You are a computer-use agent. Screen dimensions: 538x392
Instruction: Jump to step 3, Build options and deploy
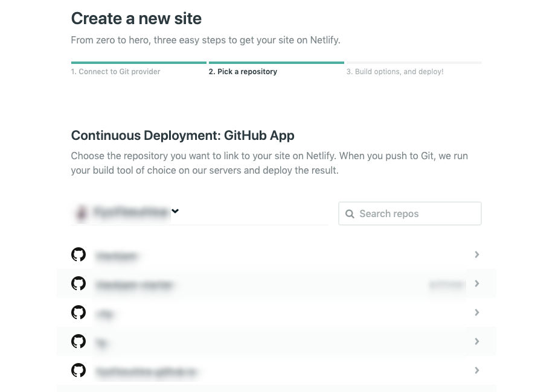click(x=395, y=71)
